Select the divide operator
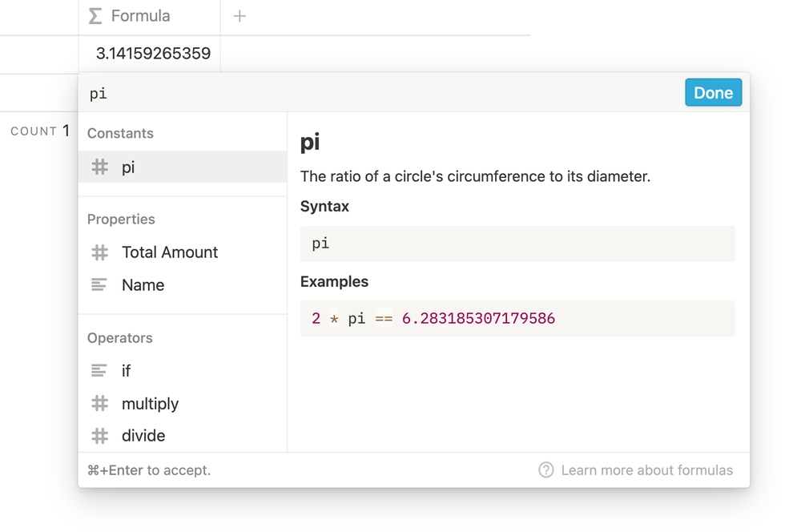The height and width of the screenshot is (532, 801). coord(144,436)
